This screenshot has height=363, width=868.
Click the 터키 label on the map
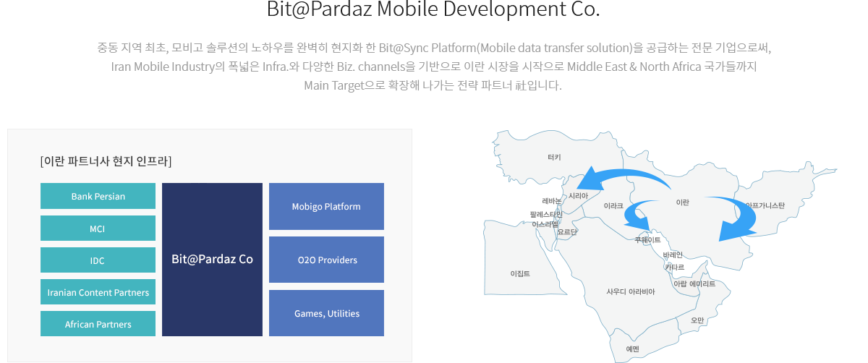pyautogui.click(x=554, y=157)
